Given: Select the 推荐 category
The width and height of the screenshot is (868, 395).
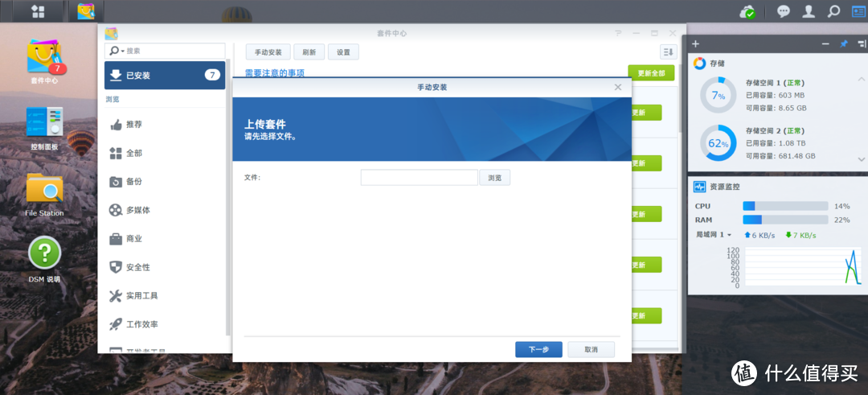Looking at the screenshot, I should tap(165, 125).
